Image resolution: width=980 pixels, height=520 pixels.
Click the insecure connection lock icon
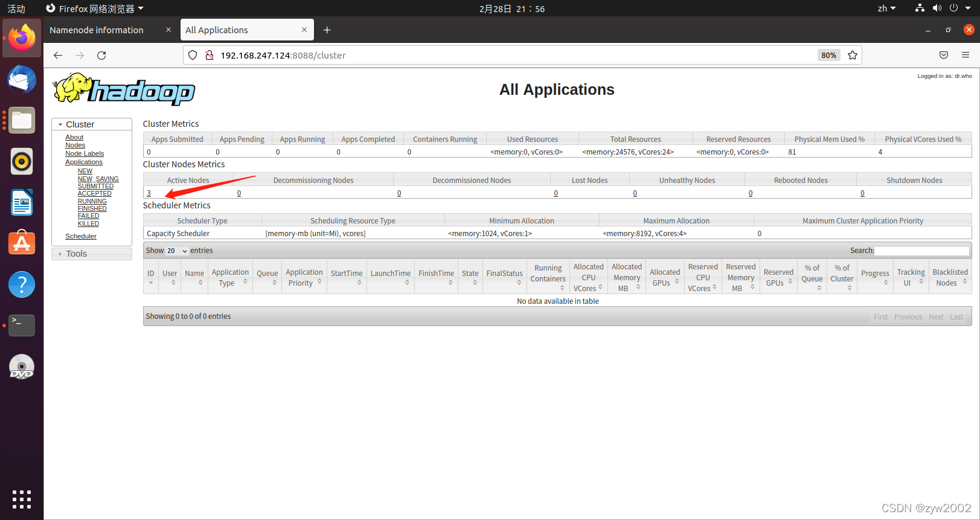point(209,55)
